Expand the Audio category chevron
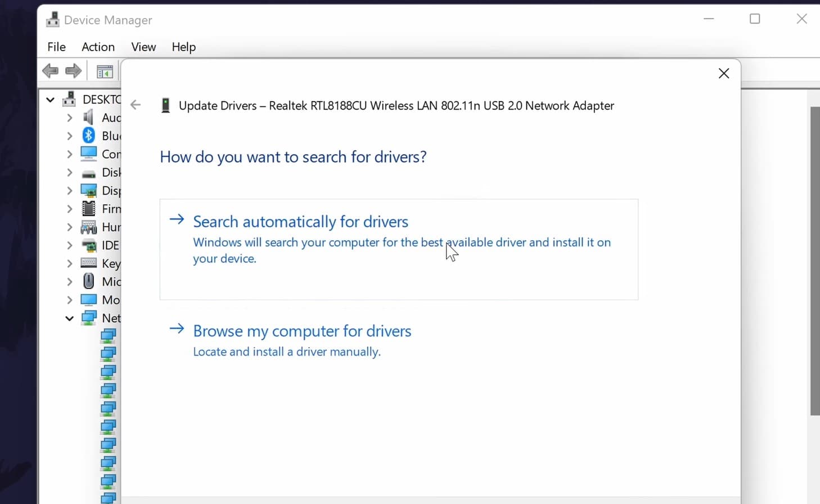Screen dimensions: 820x504 click(x=69, y=118)
